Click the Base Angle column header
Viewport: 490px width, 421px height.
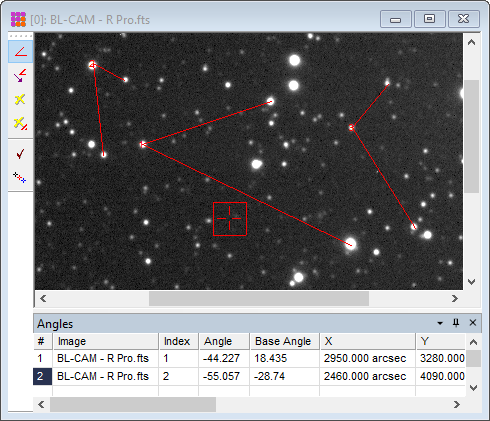point(284,341)
